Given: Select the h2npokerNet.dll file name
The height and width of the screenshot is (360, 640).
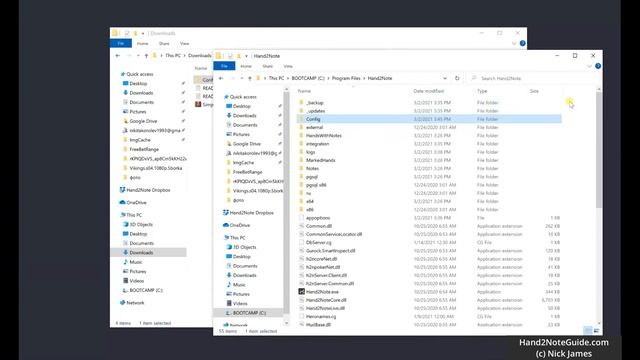Looking at the screenshot, I should click(324, 267).
